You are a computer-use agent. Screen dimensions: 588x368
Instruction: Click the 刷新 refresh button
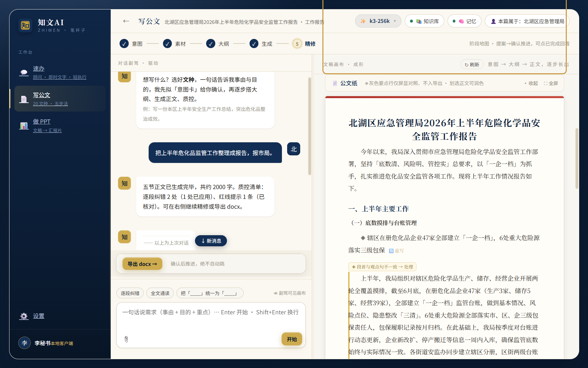click(472, 64)
